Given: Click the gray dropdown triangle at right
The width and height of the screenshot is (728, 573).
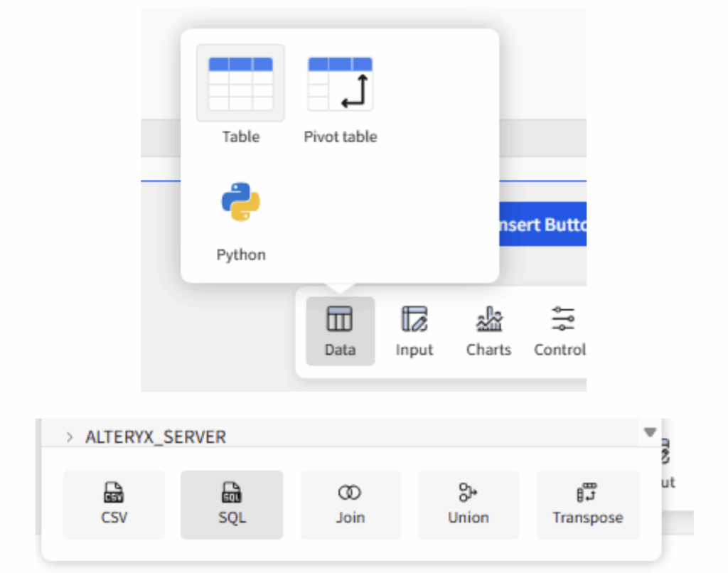Looking at the screenshot, I should coord(649,432).
